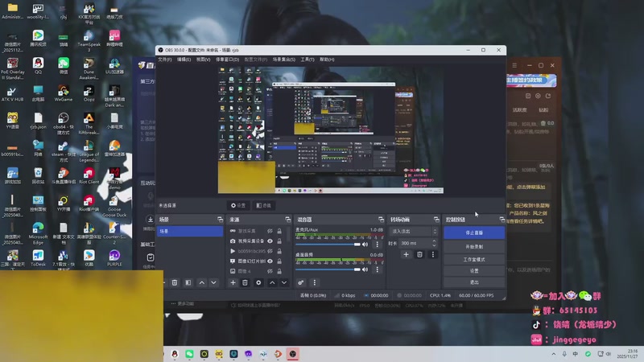
Task: Open hamburger menu in right background window
Action: (514, 65)
